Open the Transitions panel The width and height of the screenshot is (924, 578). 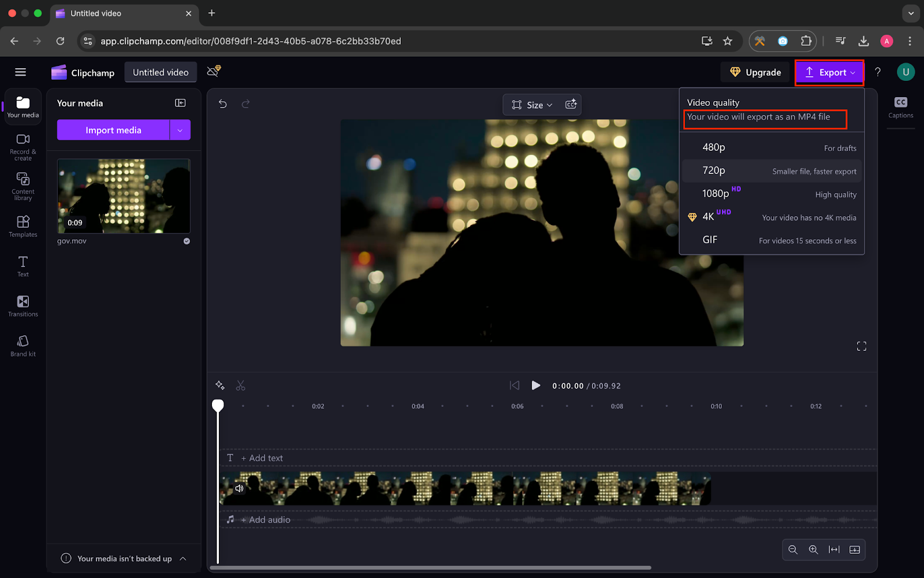[x=23, y=306]
